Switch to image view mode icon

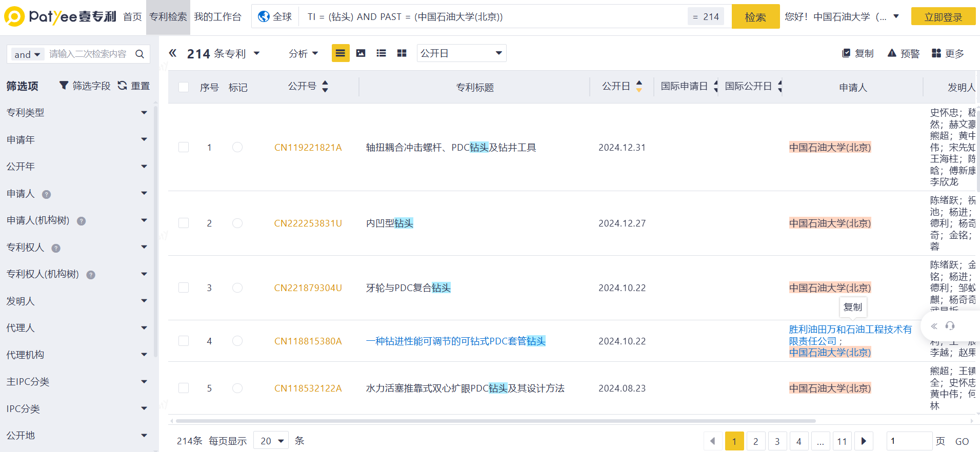361,53
